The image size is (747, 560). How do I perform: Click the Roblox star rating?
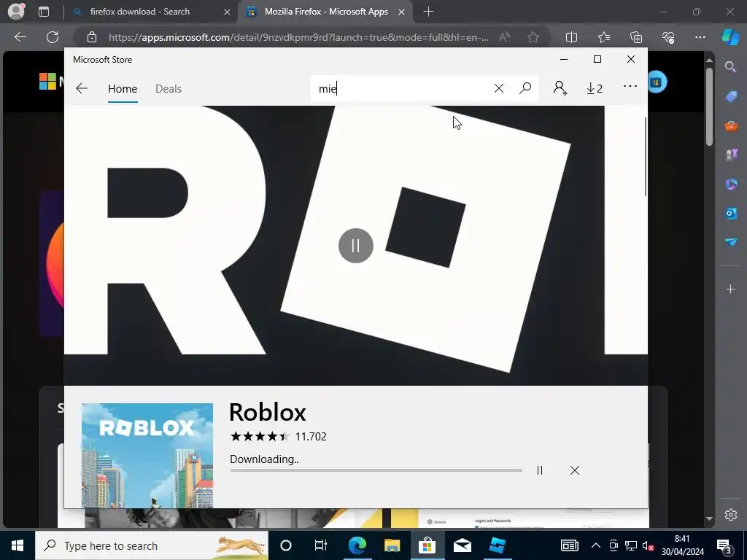pyautogui.click(x=260, y=436)
